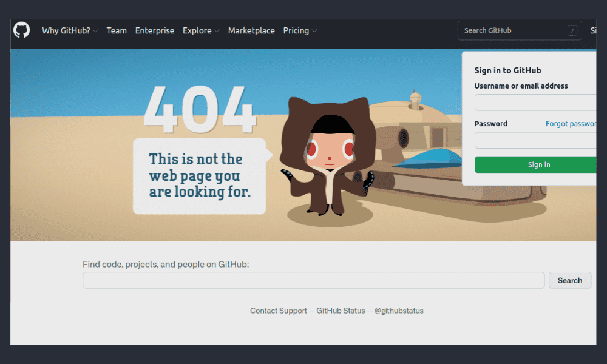Click the 'Find code, projects, and people' label

166,264
